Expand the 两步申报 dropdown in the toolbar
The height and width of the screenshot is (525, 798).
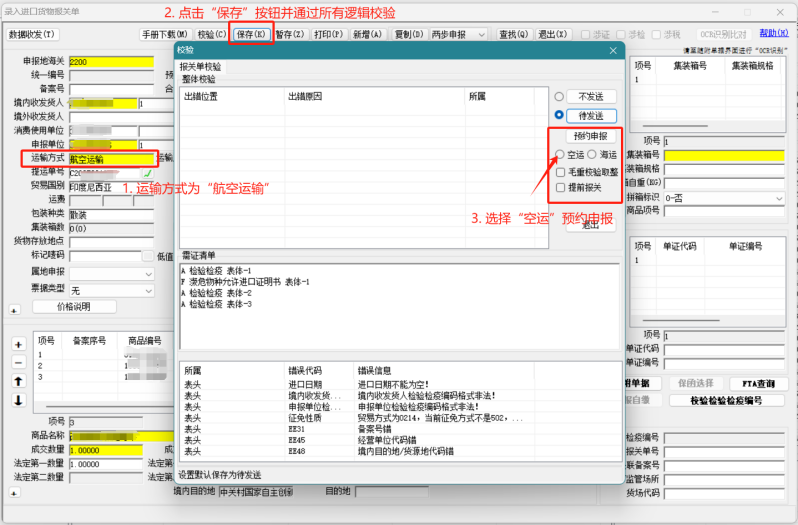tap(481, 34)
